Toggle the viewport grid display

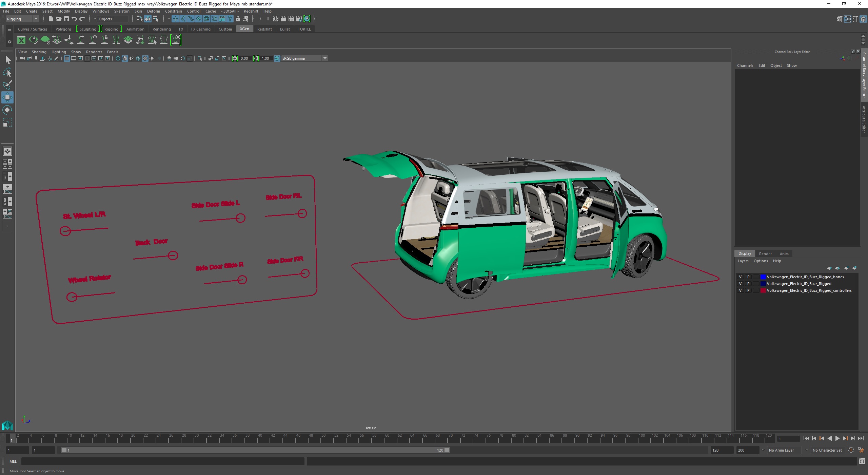[x=67, y=58]
